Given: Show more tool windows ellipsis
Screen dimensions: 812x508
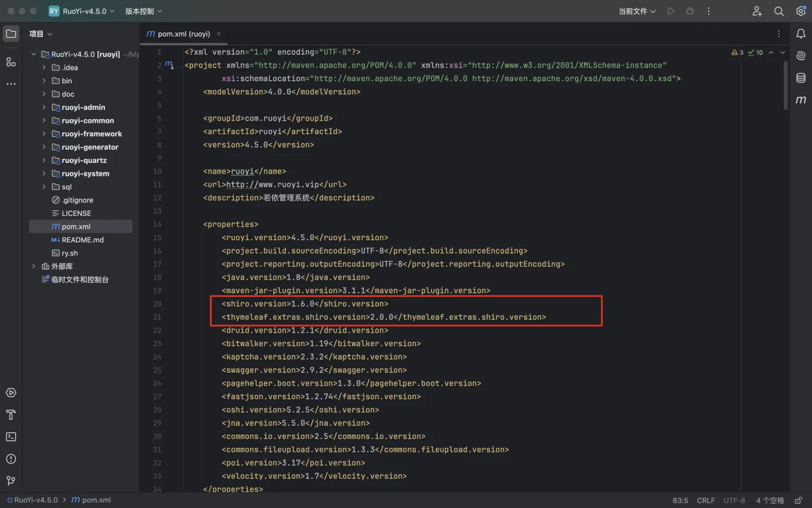Looking at the screenshot, I should point(11,84).
